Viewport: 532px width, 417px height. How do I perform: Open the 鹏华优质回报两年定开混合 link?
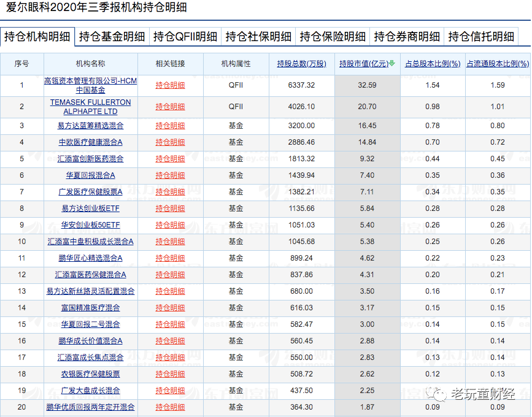[x=91, y=407]
